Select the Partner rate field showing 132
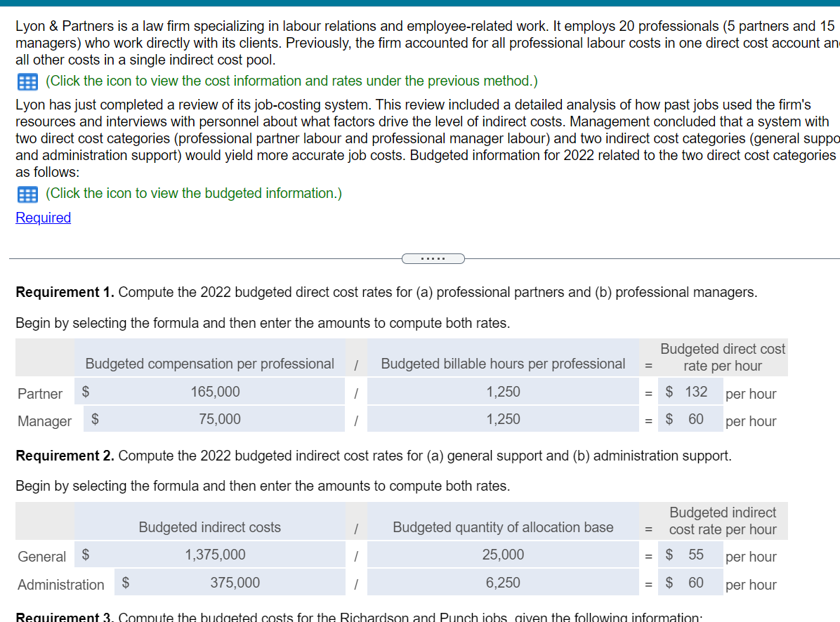 click(x=690, y=391)
